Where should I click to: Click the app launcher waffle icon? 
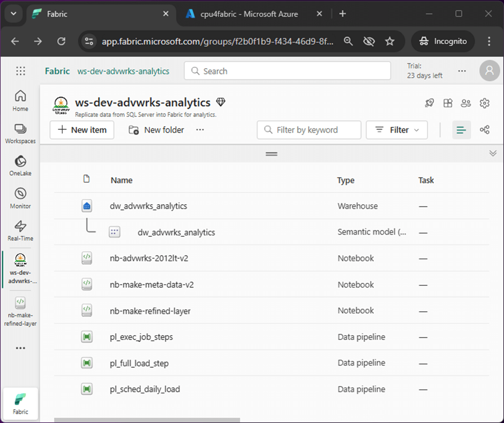click(x=21, y=71)
